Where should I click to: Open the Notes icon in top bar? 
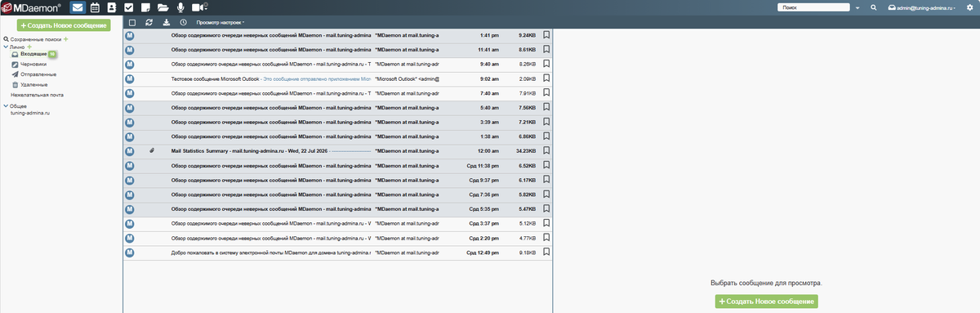(x=145, y=7)
